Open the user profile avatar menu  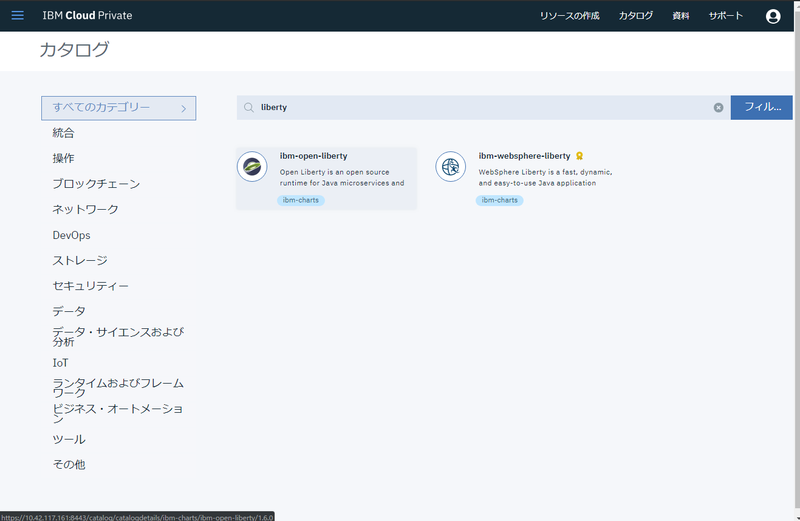[773, 16]
